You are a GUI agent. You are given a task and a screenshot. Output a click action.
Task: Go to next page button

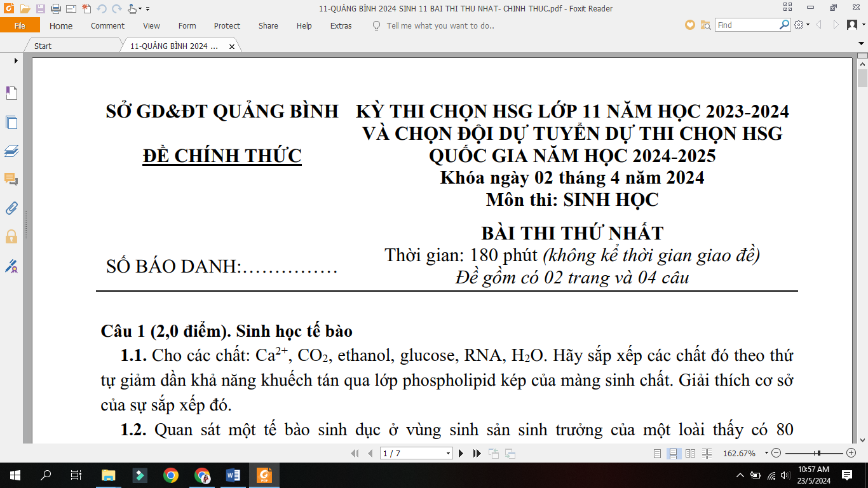click(x=461, y=453)
